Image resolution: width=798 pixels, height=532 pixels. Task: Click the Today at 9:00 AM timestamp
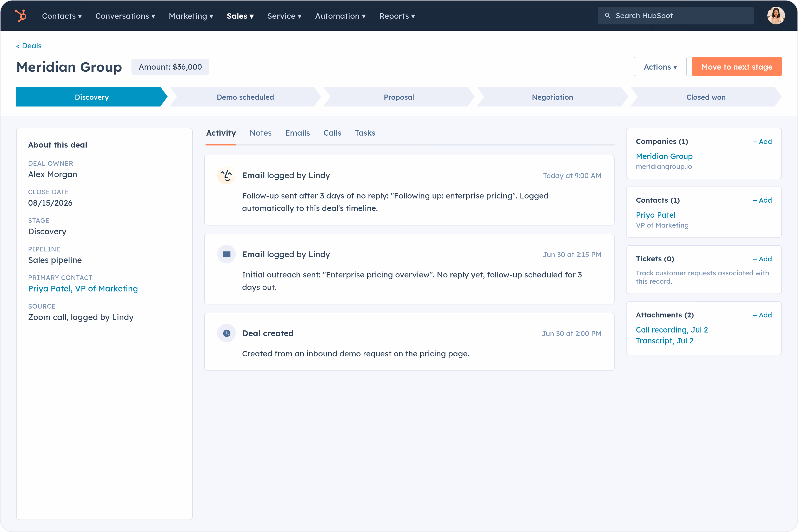click(x=572, y=176)
